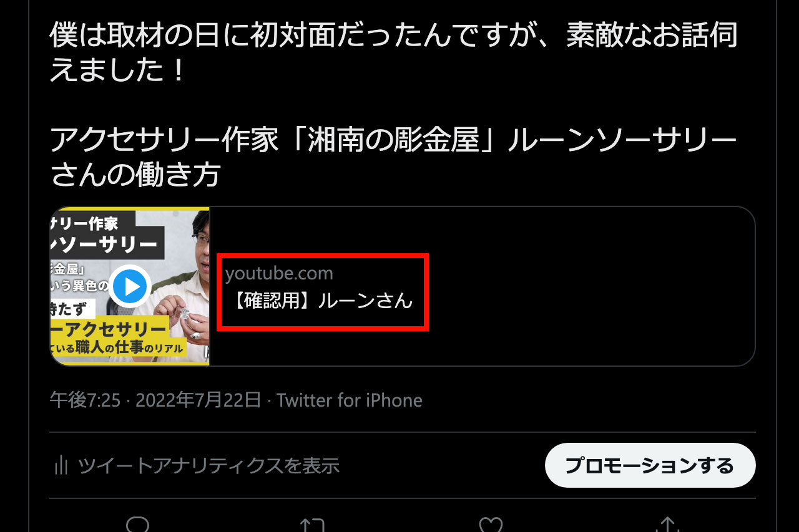799x532 pixels.
Task: Click the yellow アクセサリー caption on the thumbnail
Action: pyautogui.click(x=111, y=329)
